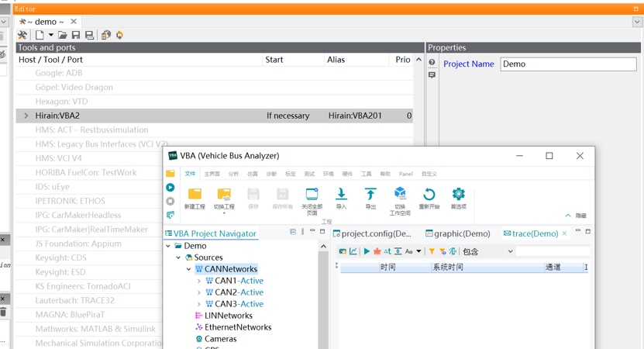Open the tools configuration icon in Editor toolbar
The width and height of the screenshot is (644, 349).
22,36
